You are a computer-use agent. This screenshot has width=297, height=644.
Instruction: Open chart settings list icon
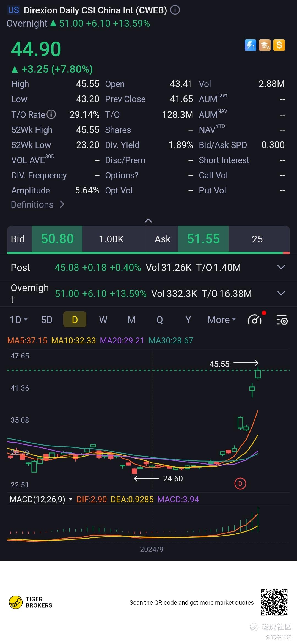pyautogui.click(x=282, y=320)
